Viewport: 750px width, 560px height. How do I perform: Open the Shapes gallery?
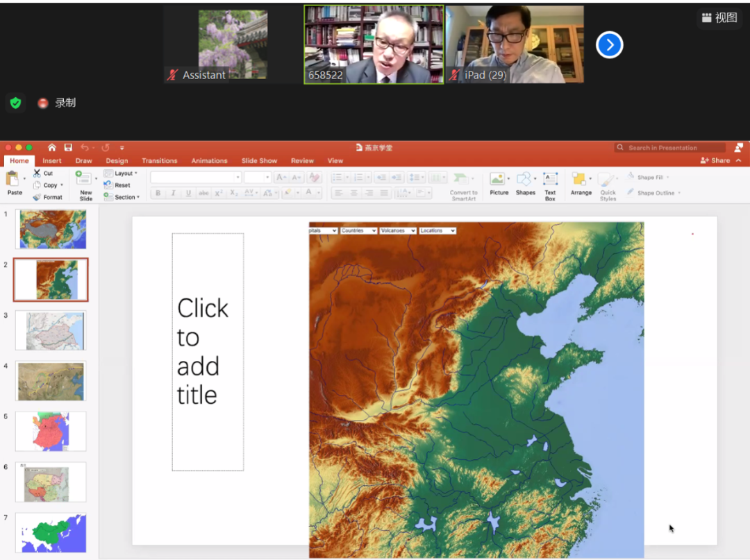tap(525, 180)
